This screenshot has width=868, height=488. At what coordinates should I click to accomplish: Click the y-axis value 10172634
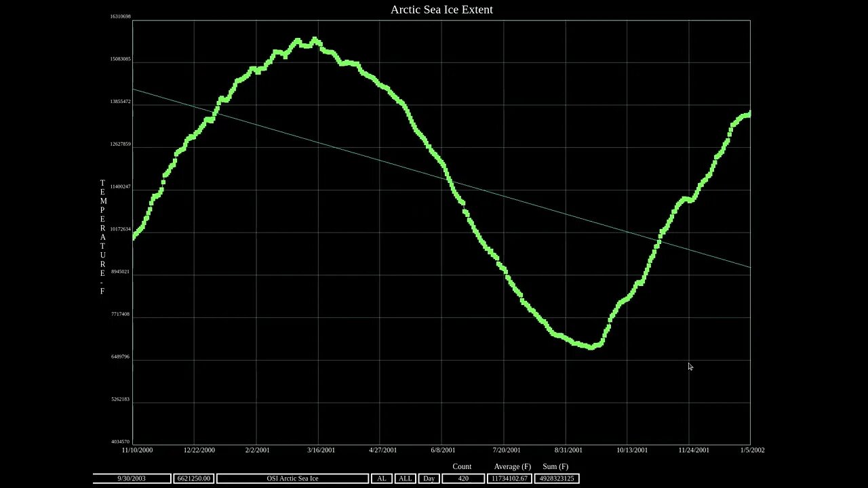point(121,229)
